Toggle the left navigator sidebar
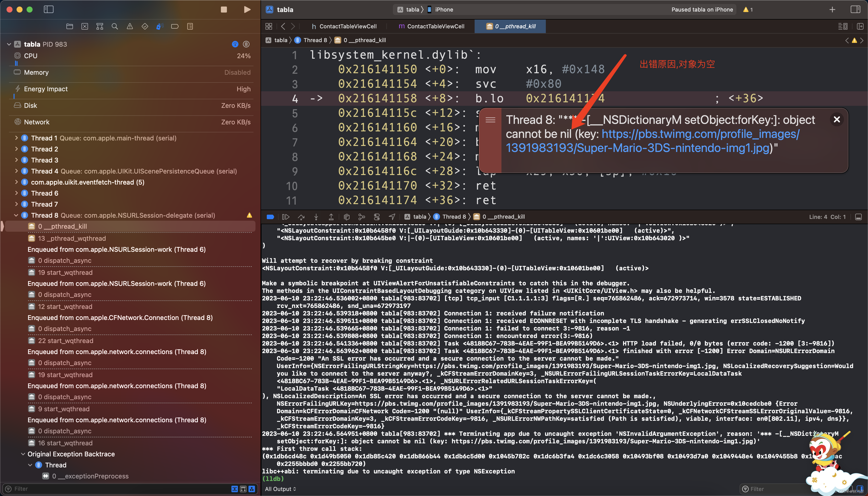Image resolution: width=868 pixels, height=496 pixels. pyautogui.click(x=49, y=10)
